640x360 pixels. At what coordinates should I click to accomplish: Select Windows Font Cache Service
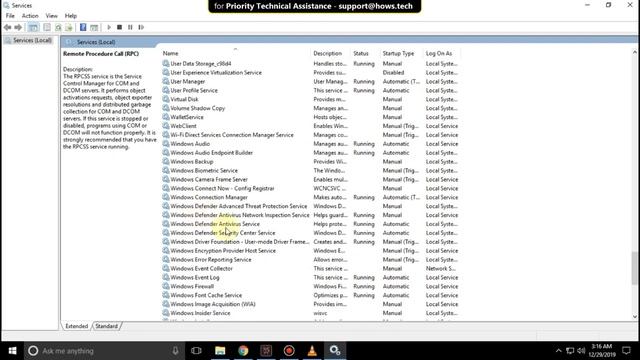point(310,296)
